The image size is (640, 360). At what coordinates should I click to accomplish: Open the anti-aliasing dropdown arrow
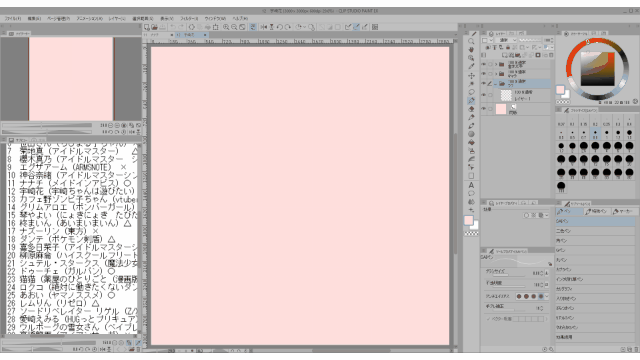tap(547, 296)
